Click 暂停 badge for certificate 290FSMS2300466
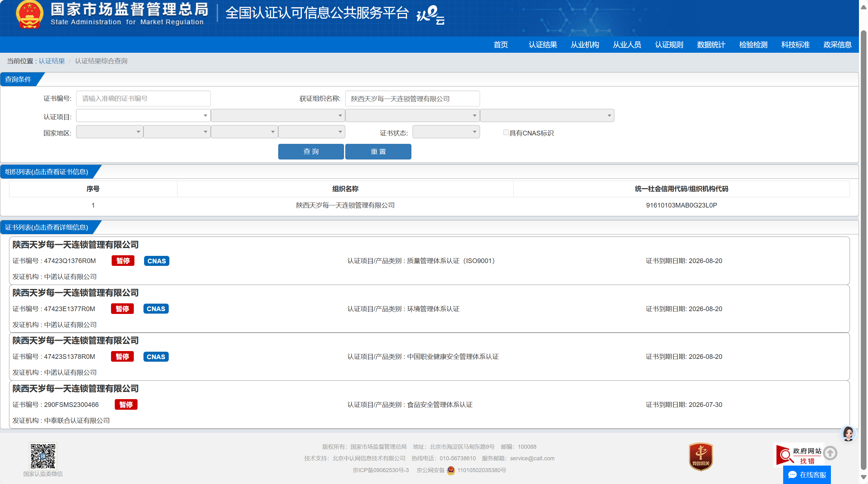Screen dimensions: 868x484 [x=126, y=404]
